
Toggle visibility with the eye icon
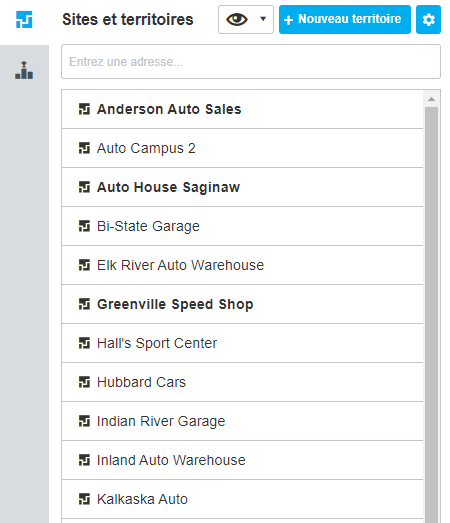coord(237,19)
